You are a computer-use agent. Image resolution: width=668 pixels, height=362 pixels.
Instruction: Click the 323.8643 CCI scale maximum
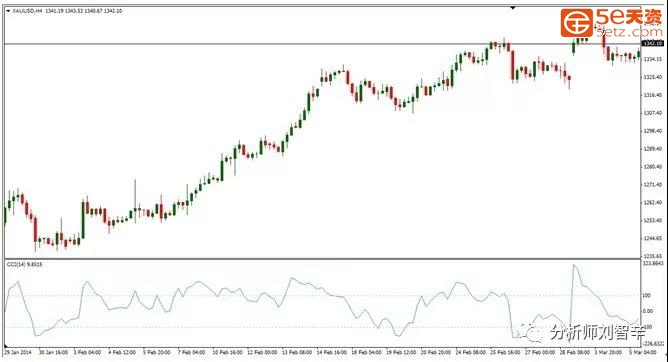pyautogui.click(x=653, y=264)
